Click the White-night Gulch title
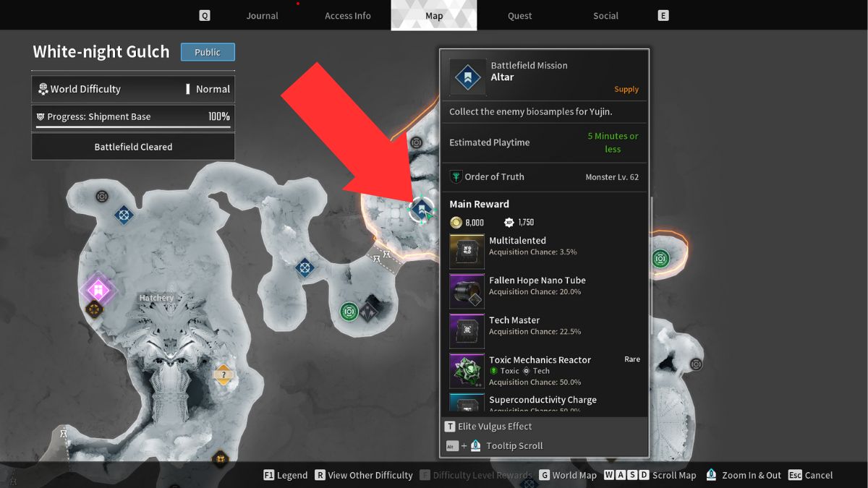 click(x=101, y=52)
